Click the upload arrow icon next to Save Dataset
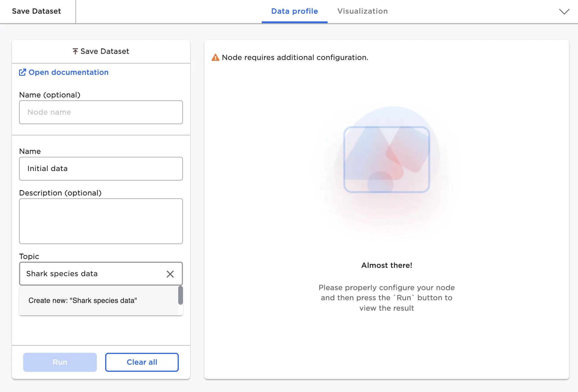The image size is (578, 392). [x=75, y=51]
